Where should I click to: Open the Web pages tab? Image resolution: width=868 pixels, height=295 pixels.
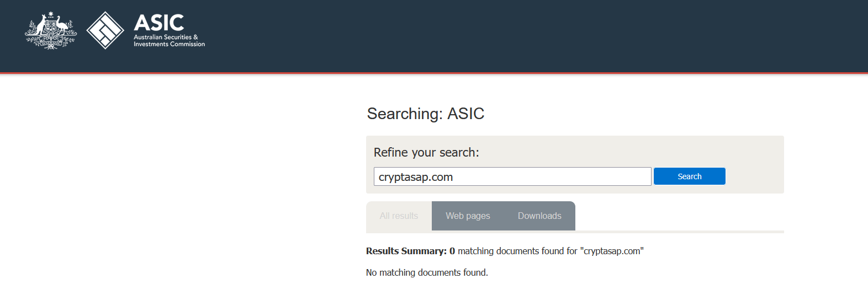468,216
